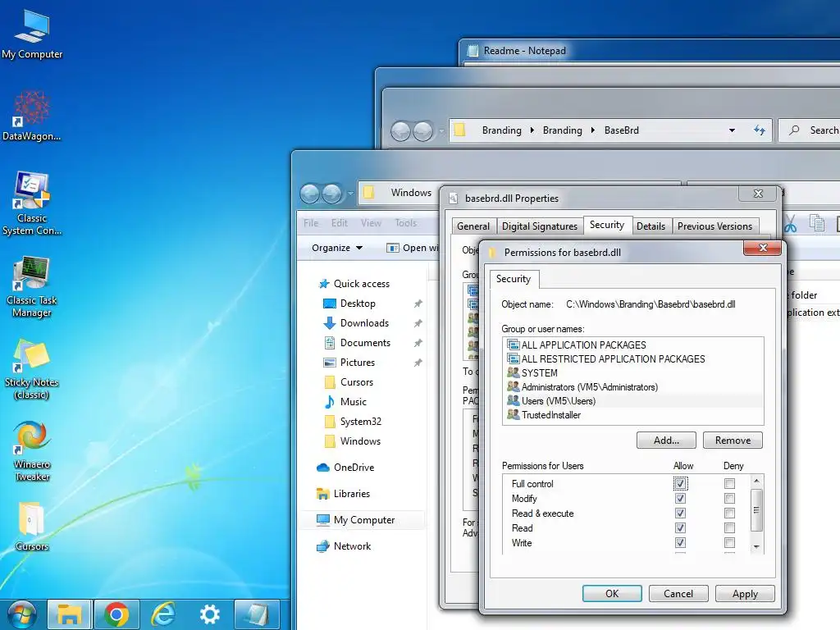Open Music in the navigation pane
The height and width of the screenshot is (630, 840).
coord(345,402)
